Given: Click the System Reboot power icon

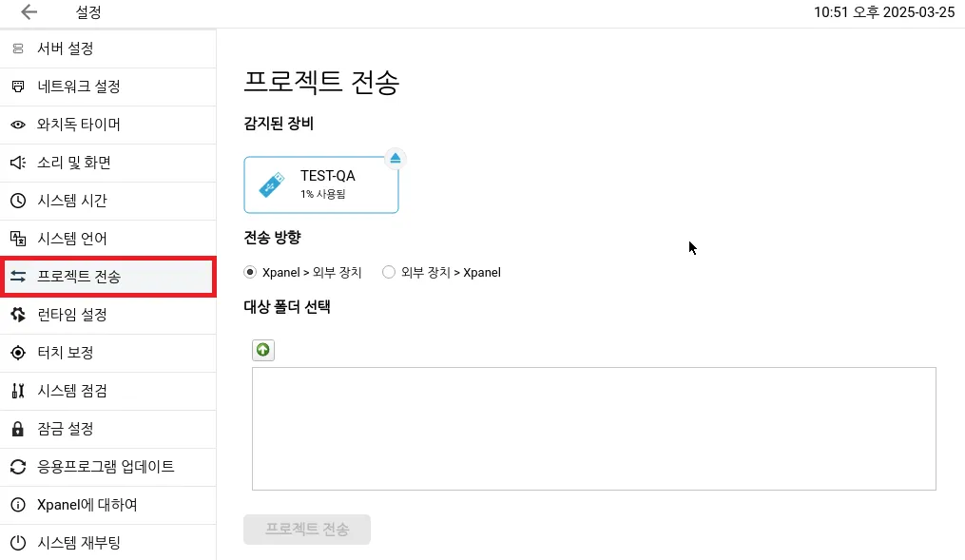Looking at the screenshot, I should (17, 543).
